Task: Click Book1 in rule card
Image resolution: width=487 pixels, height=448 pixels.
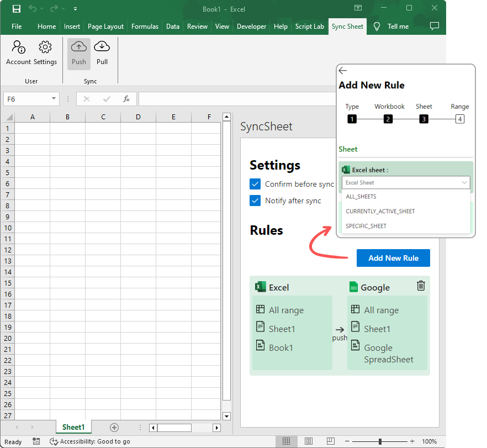Action: [x=280, y=347]
